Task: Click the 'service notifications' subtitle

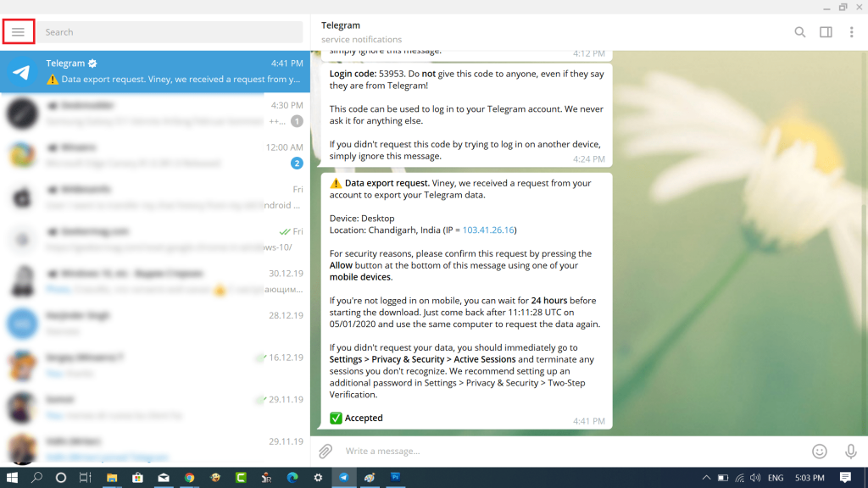Action: point(361,40)
